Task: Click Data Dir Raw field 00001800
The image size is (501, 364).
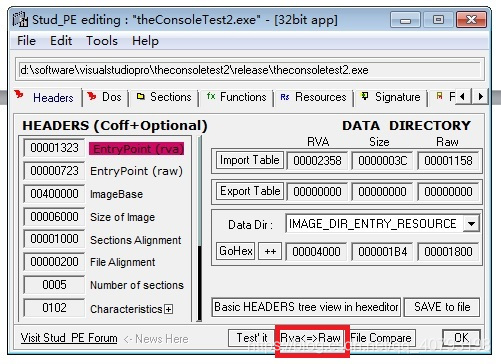Action: (x=448, y=251)
